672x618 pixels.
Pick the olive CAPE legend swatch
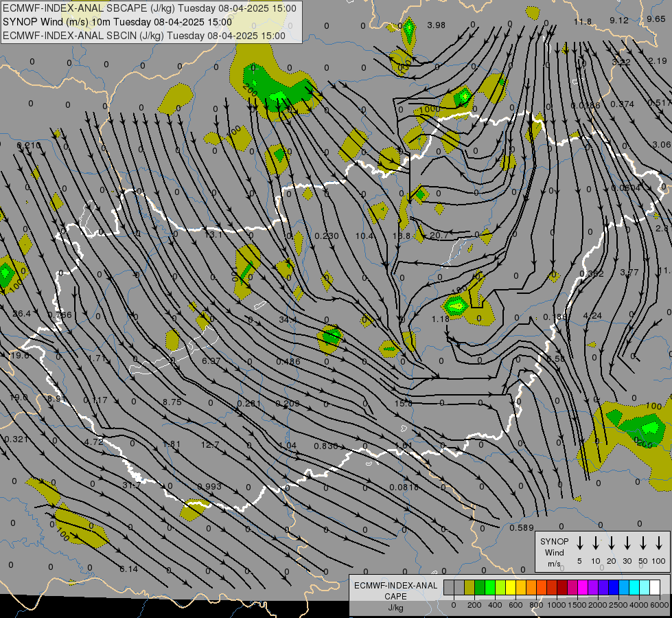[x=470, y=587]
